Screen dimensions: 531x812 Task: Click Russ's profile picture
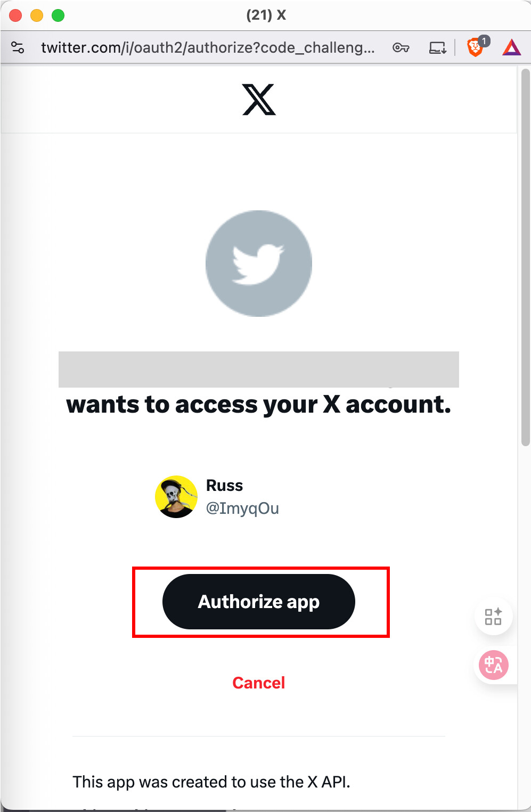[176, 497]
